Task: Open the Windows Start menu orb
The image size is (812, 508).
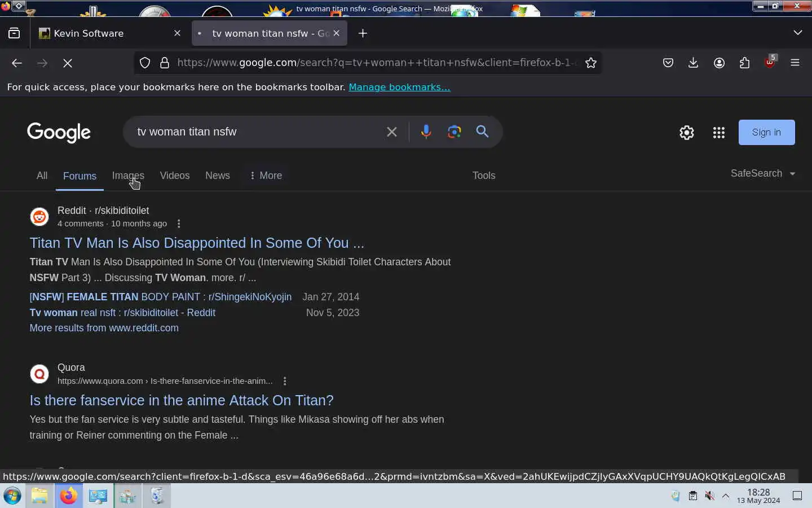Action: (x=12, y=496)
